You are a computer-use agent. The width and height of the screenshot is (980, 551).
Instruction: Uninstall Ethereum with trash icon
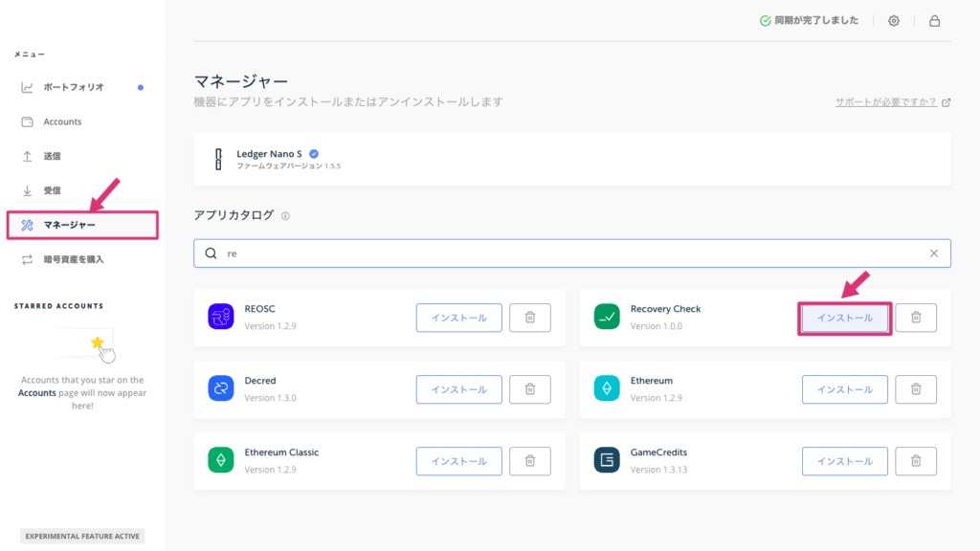coord(916,389)
